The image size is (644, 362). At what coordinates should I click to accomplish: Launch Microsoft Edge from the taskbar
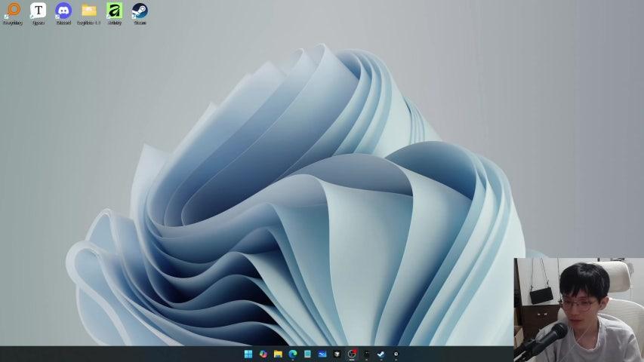click(293, 354)
